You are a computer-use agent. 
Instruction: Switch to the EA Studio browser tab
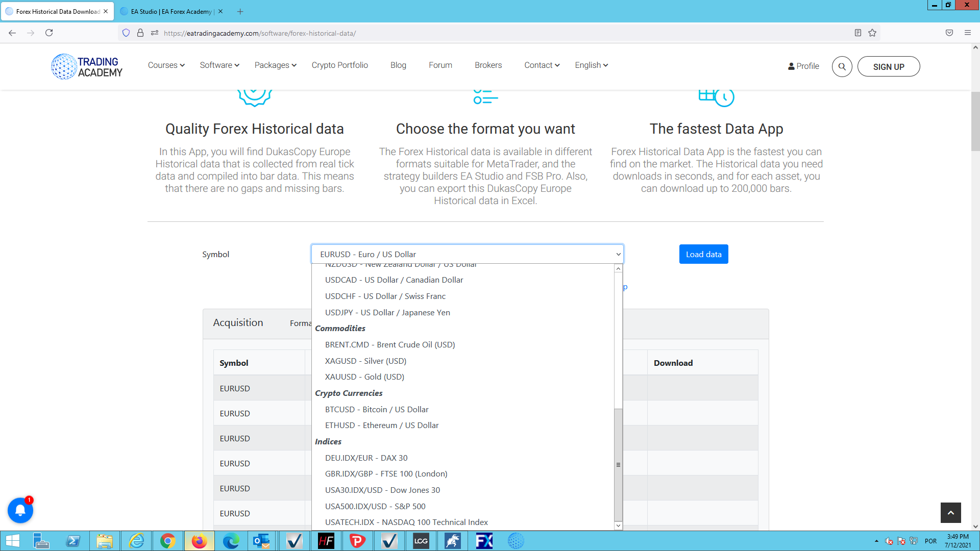click(171, 11)
